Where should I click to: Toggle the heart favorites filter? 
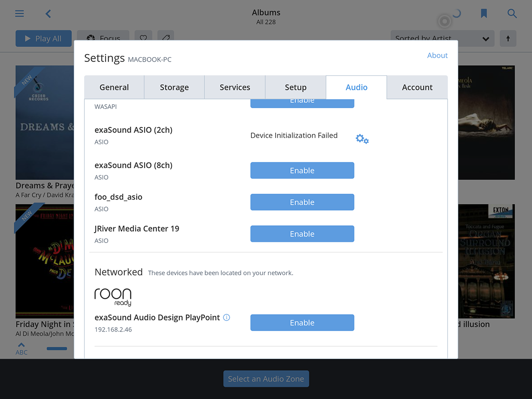(x=143, y=38)
